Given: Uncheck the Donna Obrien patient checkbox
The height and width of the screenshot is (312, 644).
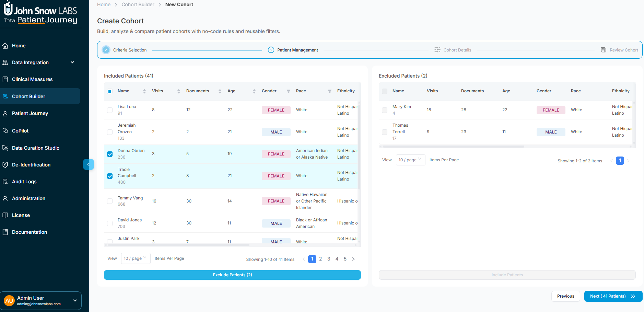Looking at the screenshot, I should pyautogui.click(x=110, y=154).
